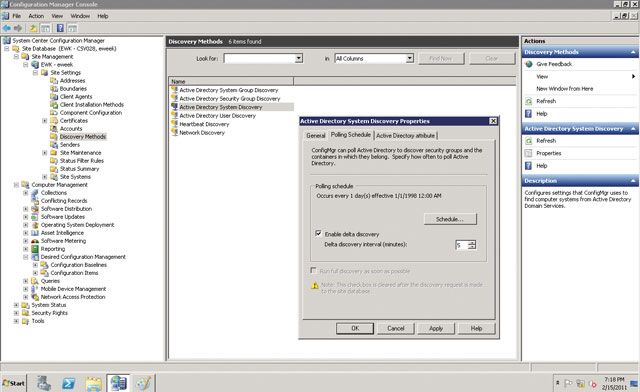
Task: Click Cancel in the properties dialog
Action: pyautogui.click(x=396, y=328)
